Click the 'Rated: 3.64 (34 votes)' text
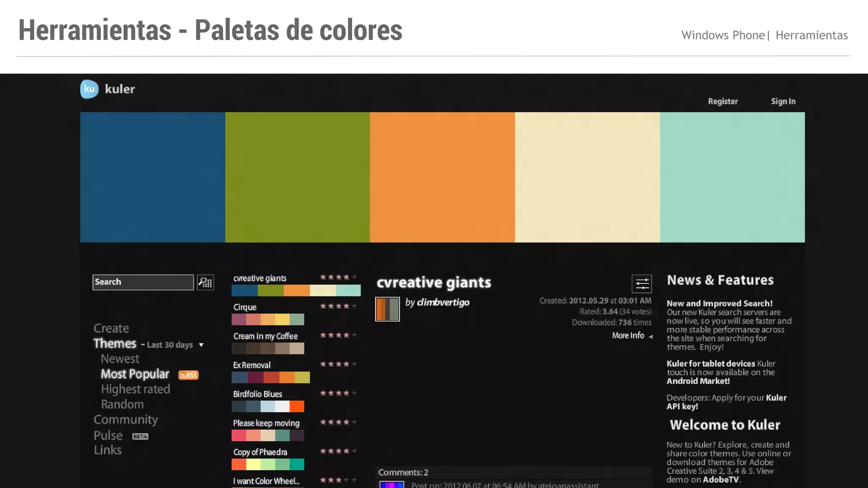Viewport: 868px width, 488px height. tap(615, 311)
